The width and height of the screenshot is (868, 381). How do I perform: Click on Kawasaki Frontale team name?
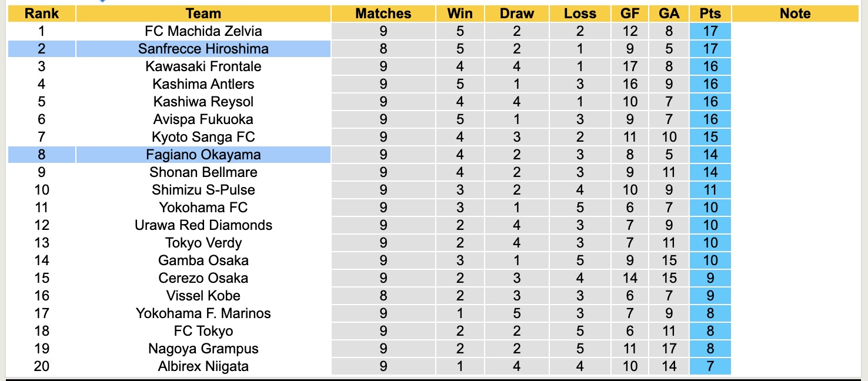[x=203, y=66]
